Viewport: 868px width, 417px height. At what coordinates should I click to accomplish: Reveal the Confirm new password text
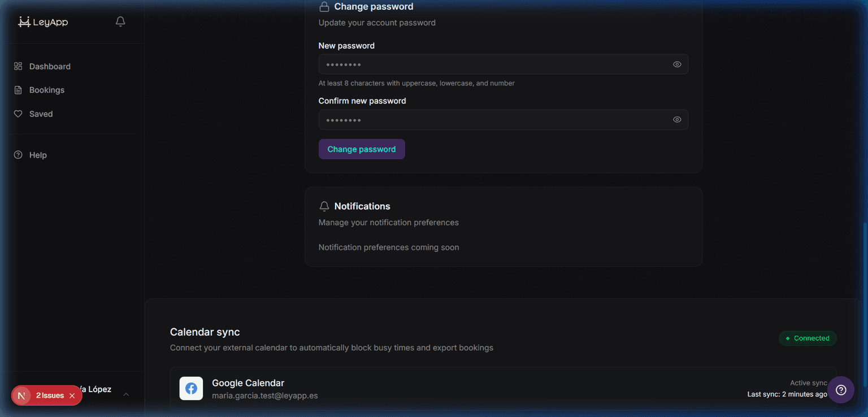click(676, 119)
